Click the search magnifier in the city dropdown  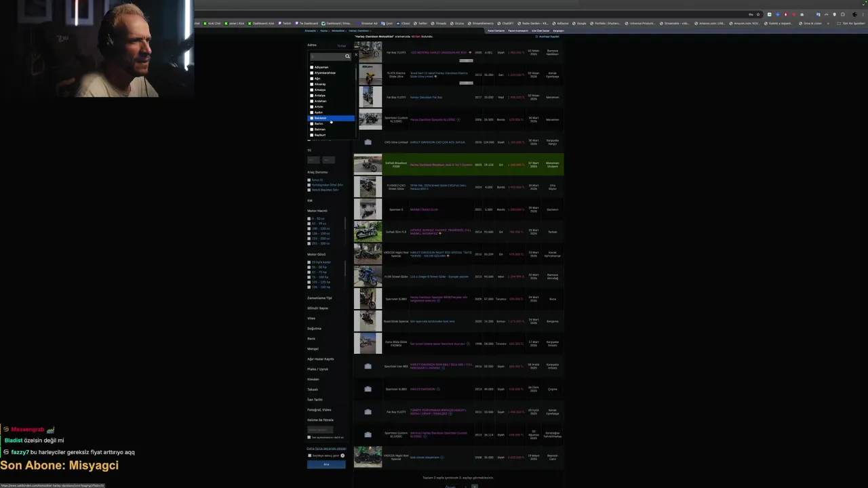click(x=347, y=56)
